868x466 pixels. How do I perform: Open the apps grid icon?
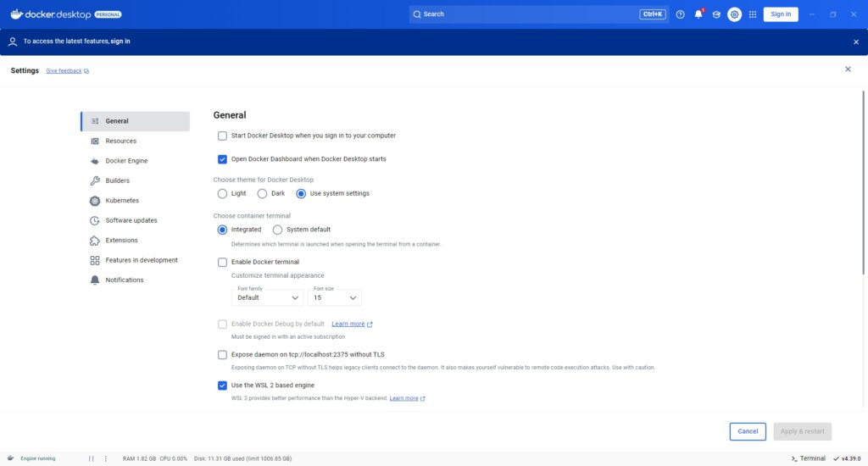pos(753,14)
